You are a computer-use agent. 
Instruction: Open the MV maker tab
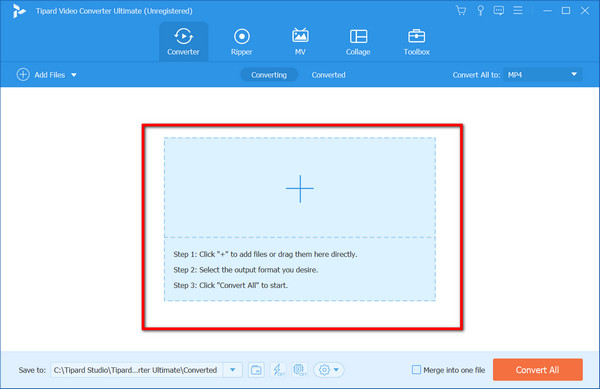[x=300, y=41]
